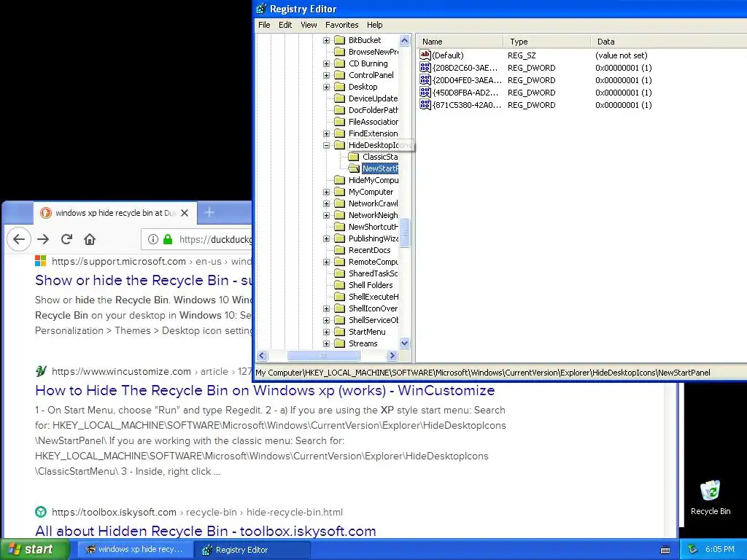Image resolution: width=747 pixels, height=560 pixels.
Task: Click the {20D04FE0-3AEA... DWORD value icon
Action: click(x=425, y=79)
